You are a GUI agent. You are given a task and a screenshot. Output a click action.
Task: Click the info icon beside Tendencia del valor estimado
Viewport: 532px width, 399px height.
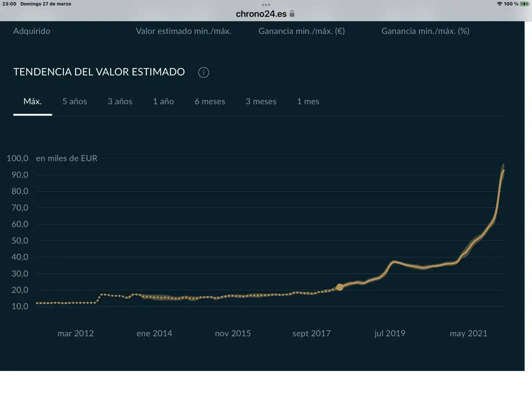coord(203,72)
